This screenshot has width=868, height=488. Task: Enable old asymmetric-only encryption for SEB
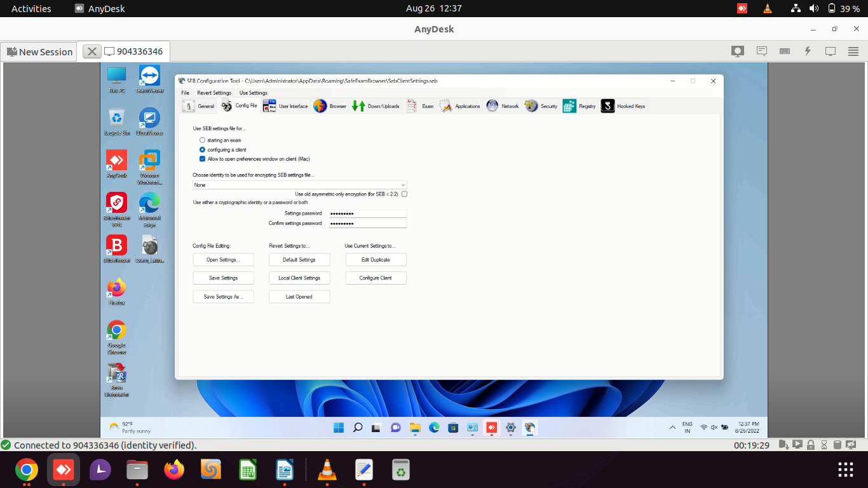[405, 194]
